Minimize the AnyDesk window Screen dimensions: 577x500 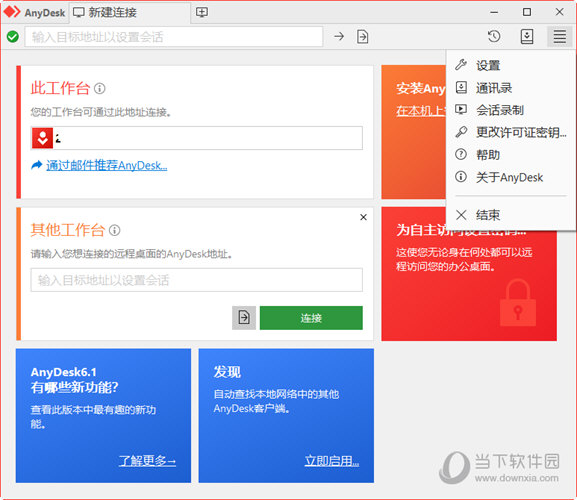(494, 12)
